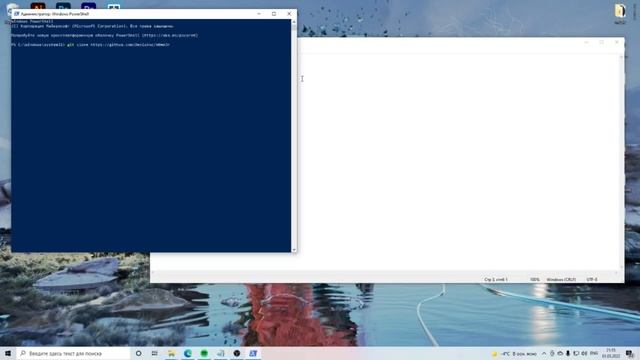The height and width of the screenshot is (360, 640).
Task: Maximize the PowerShell window
Action: click(x=274, y=14)
